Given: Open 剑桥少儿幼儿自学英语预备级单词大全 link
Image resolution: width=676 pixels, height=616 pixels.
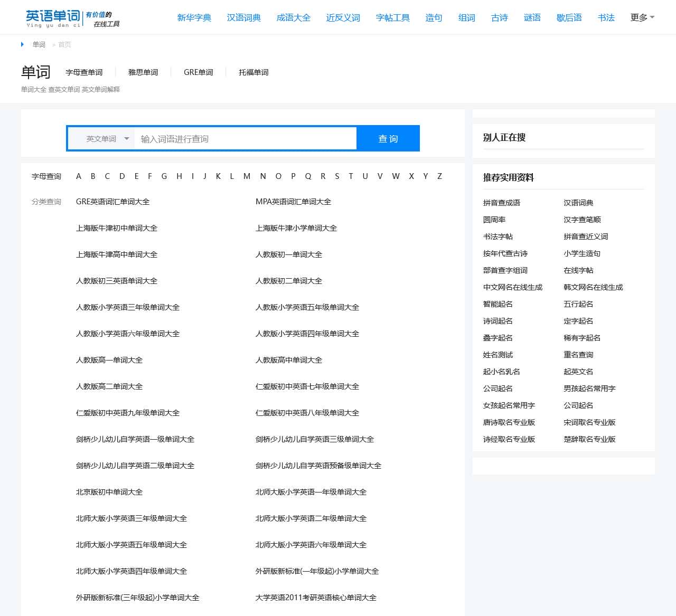Looking at the screenshot, I should pos(318,466).
